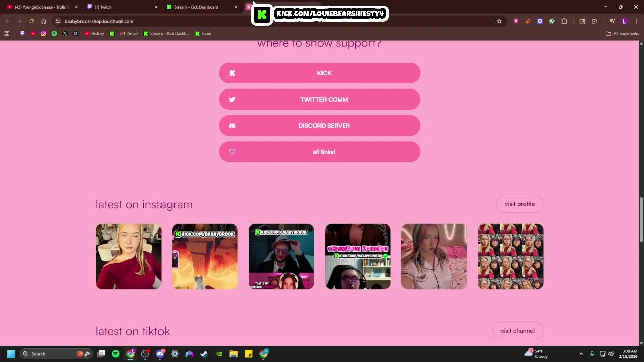Open Steam from the taskbar
Viewport: 644px width, 362px height.
coord(204,354)
